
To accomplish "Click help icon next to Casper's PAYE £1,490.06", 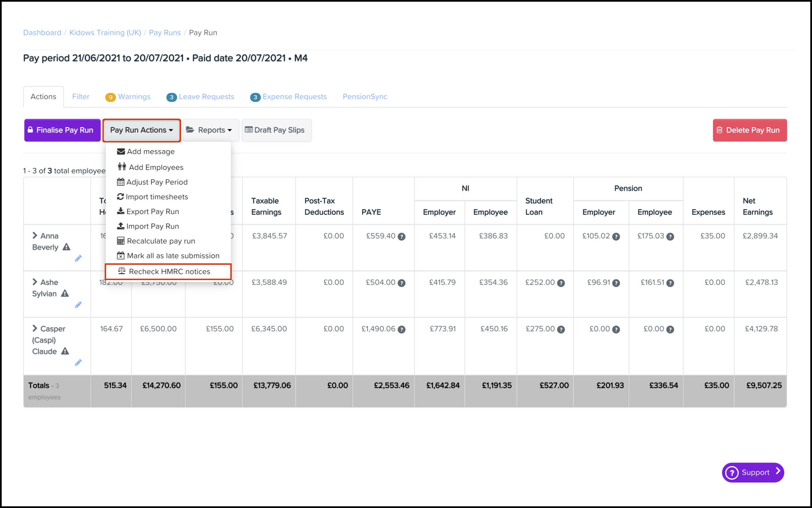I will (x=401, y=330).
